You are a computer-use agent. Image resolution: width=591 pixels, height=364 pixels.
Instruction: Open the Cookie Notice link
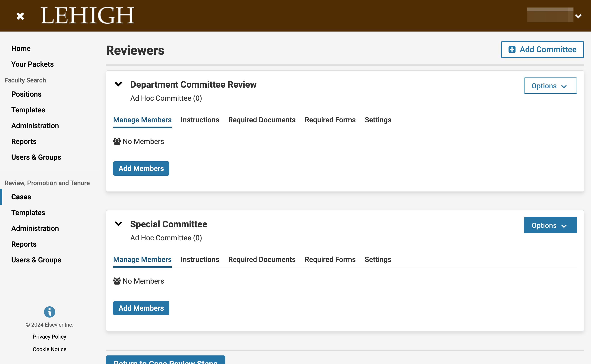pyautogui.click(x=50, y=349)
